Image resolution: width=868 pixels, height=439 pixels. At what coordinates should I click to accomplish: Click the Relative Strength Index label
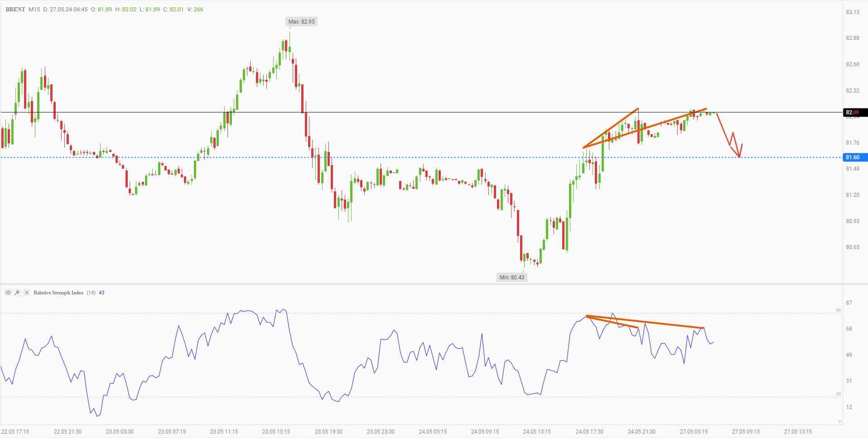[x=58, y=293]
